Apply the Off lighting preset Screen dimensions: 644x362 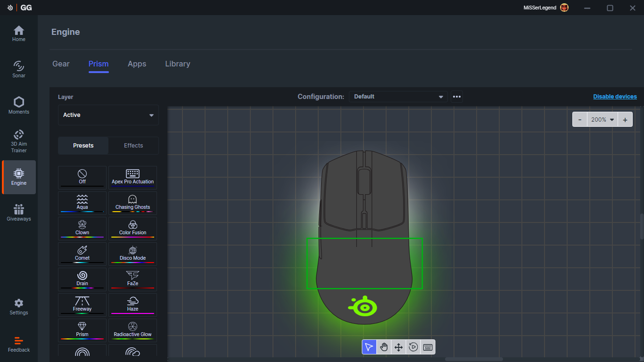point(82,178)
